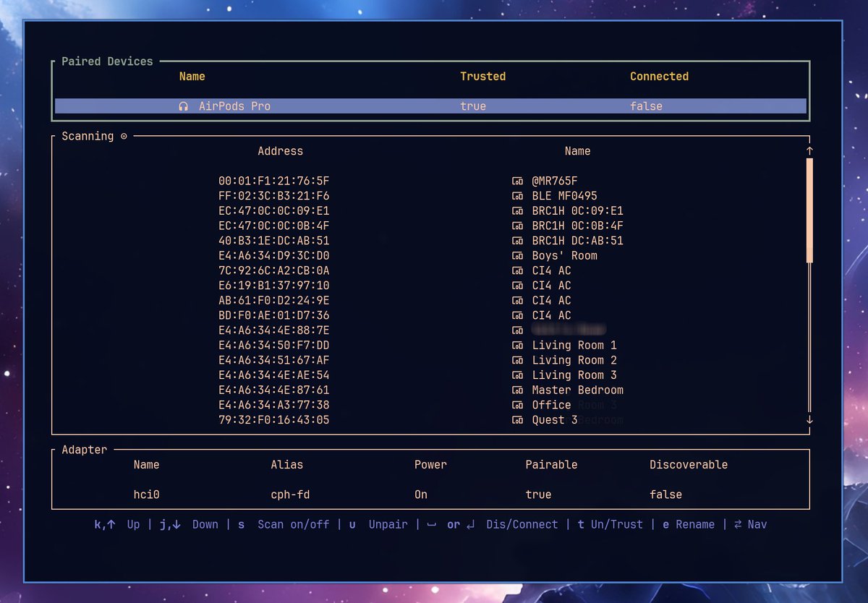Click the device icon next to Quest 3
The image size is (868, 603).
click(517, 419)
